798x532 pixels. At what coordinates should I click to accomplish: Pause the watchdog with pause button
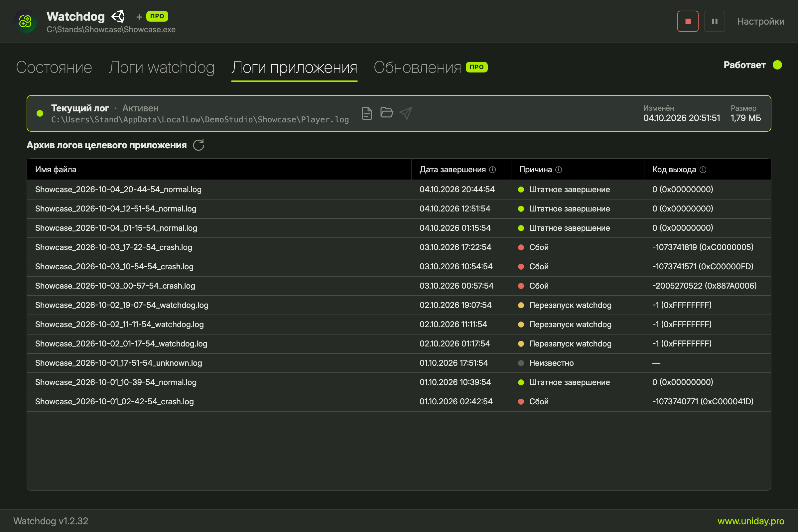[714, 21]
